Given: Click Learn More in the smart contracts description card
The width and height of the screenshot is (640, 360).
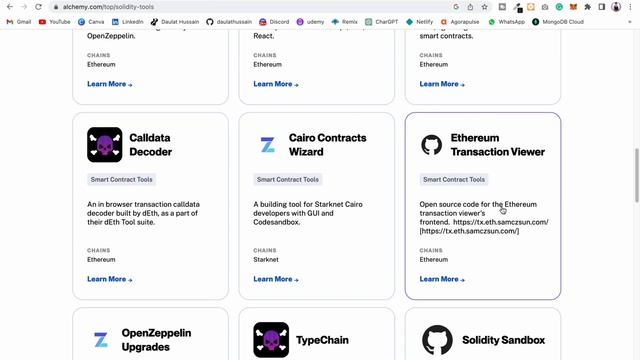Looking at the screenshot, I should coord(442,84).
